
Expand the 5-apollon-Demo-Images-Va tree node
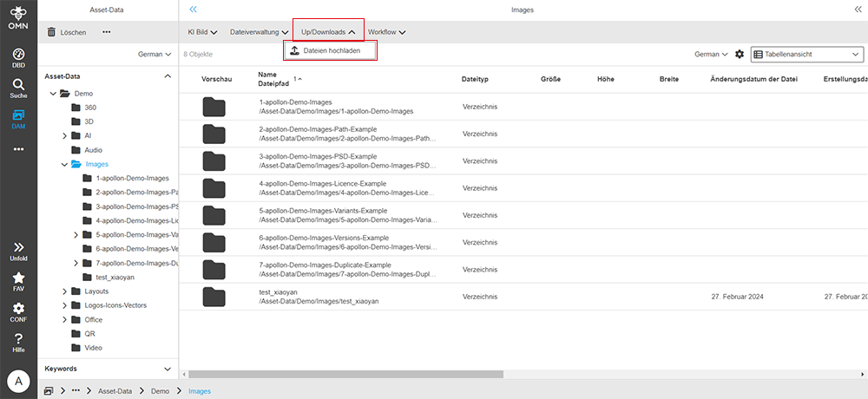click(x=76, y=235)
